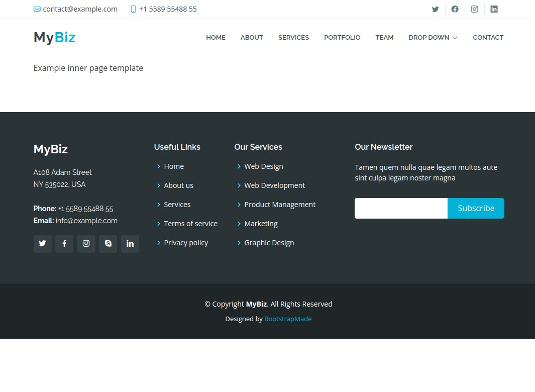Screen dimensions: 535x392
Task: Click the contact@example.com email address
Action: [x=80, y=9]
